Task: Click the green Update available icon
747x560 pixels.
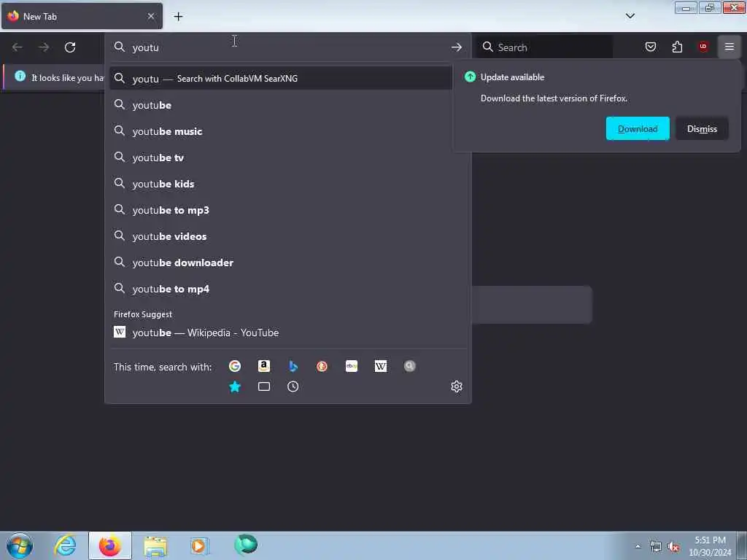Action: [x=471, y=77]
